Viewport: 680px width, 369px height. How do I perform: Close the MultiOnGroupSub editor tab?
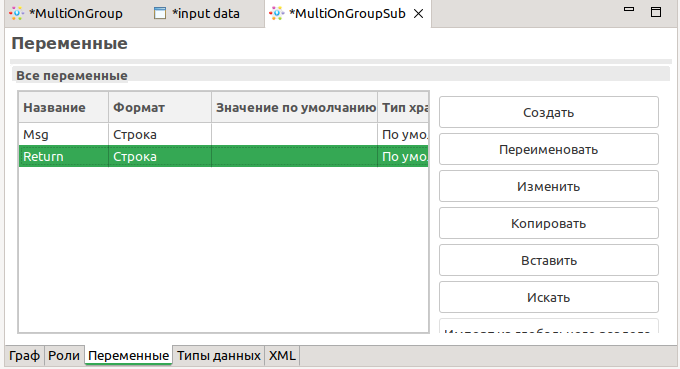click(418, 14)
